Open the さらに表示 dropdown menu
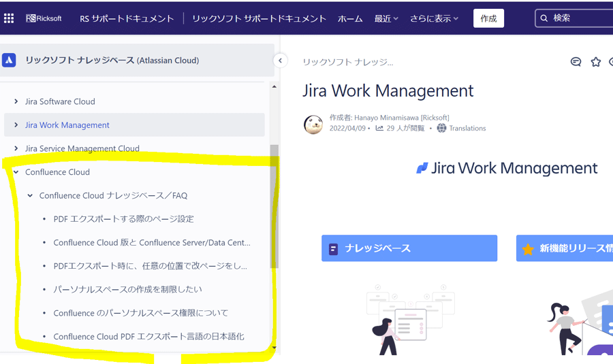 click(x=434, y=18)
